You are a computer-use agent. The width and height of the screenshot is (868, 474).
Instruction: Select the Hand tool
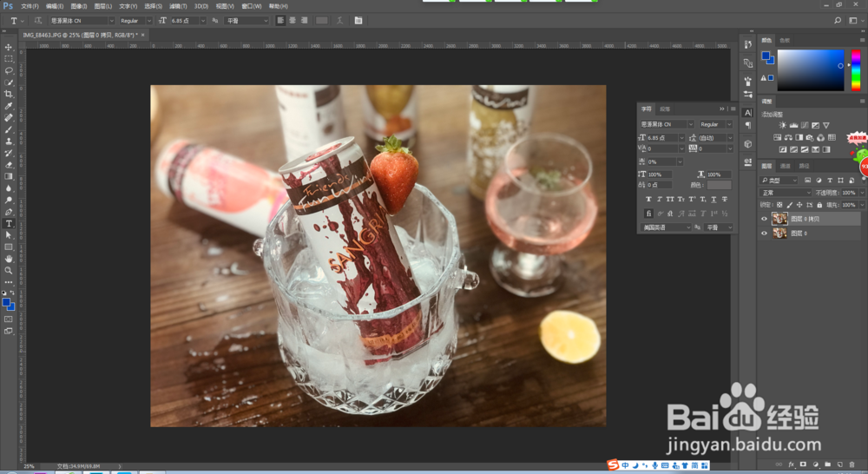point(9,259)
